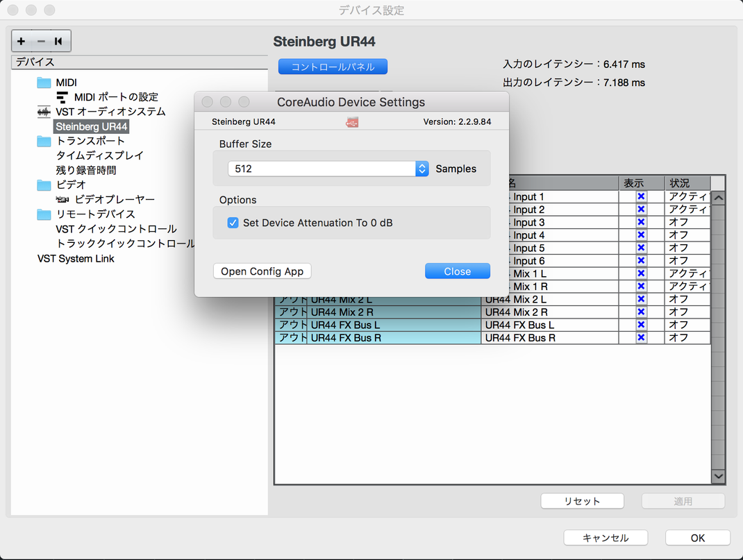Select the トランスポート folder icon
The width and height of the screenshot is (743, 560).
44,141
